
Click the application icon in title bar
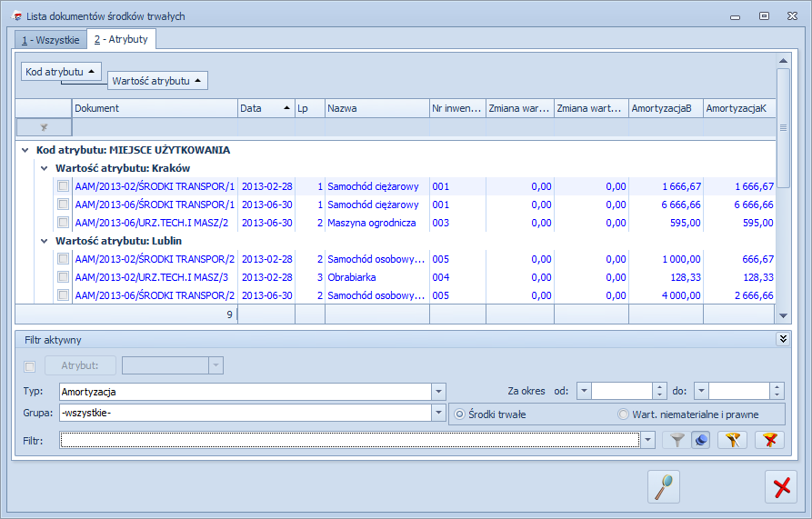[x=16, y=16]
